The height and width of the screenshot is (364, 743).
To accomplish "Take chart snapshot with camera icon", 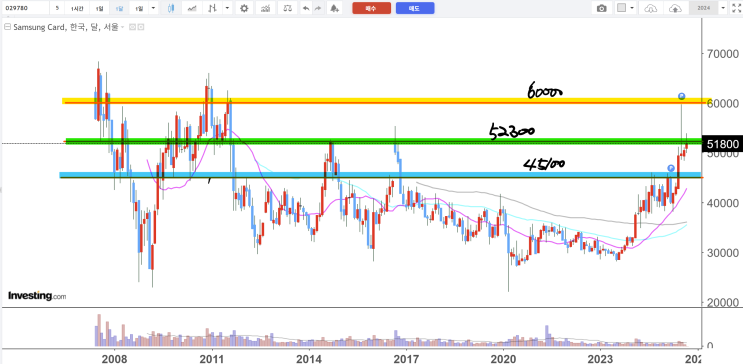I will (601, 8).
